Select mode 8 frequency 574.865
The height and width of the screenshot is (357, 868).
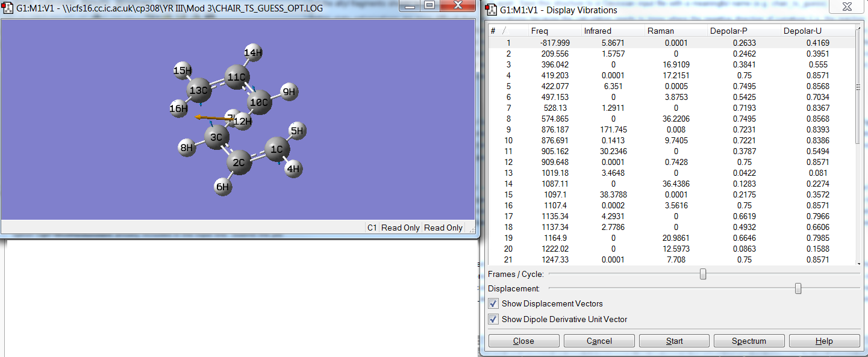(x=672, y=119)
